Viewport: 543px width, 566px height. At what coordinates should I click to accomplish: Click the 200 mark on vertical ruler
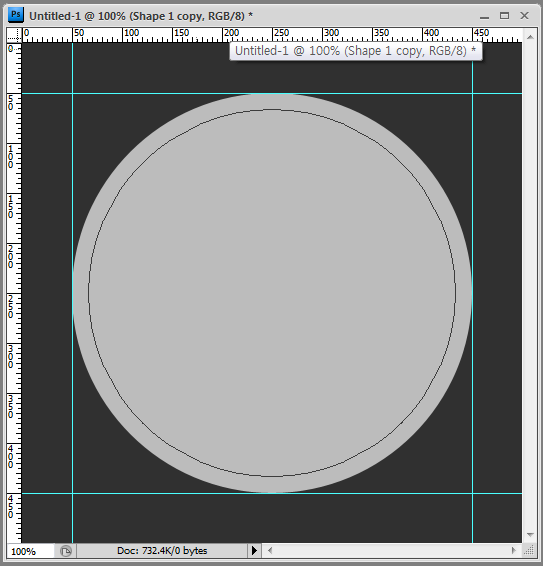10,257
